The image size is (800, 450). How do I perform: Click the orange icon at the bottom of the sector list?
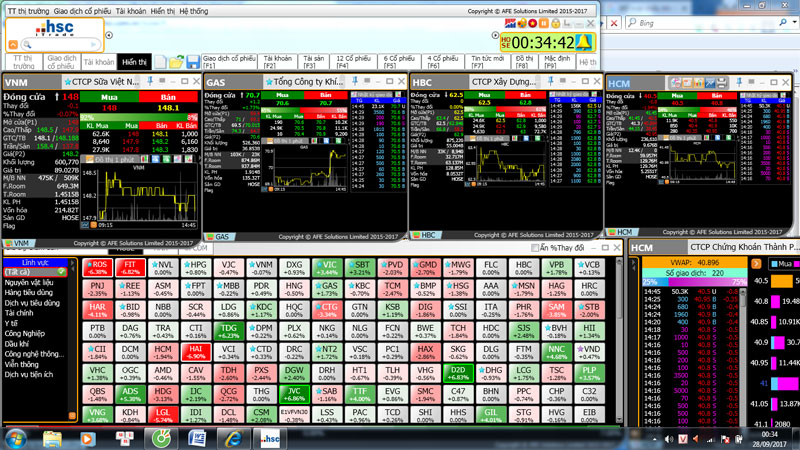point(72,416)
